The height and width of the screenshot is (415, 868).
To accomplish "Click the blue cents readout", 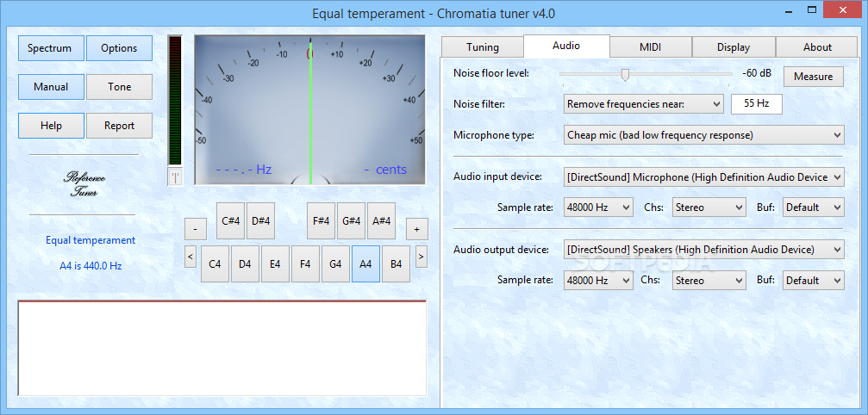I will [385, 170].
